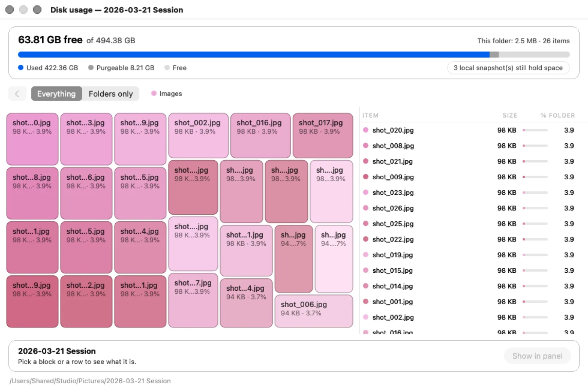This screenshot has height=391, width=588.
Task: Click the Purgeable 8.21 GB legend label
Action: pyautogui.click(x=125, y=68)
